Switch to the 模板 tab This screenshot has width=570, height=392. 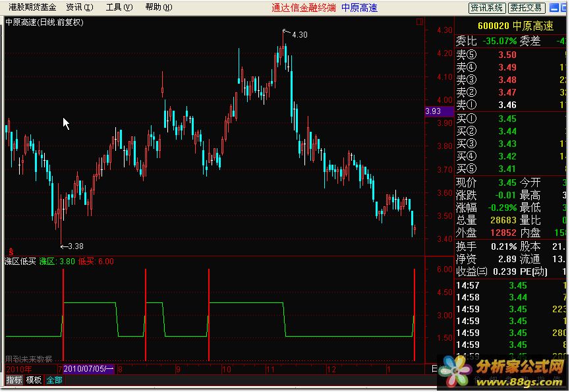[x=34, y=380]
